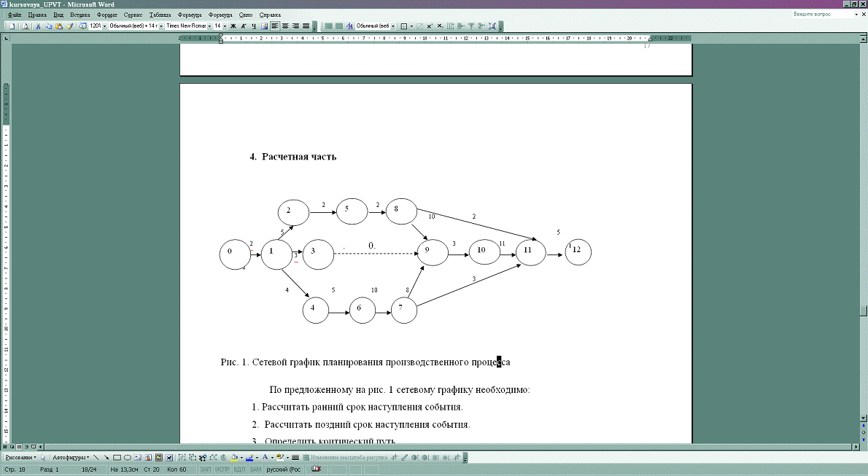
Task: Select the Rectangle drawing tool
Action: point(117,458)
